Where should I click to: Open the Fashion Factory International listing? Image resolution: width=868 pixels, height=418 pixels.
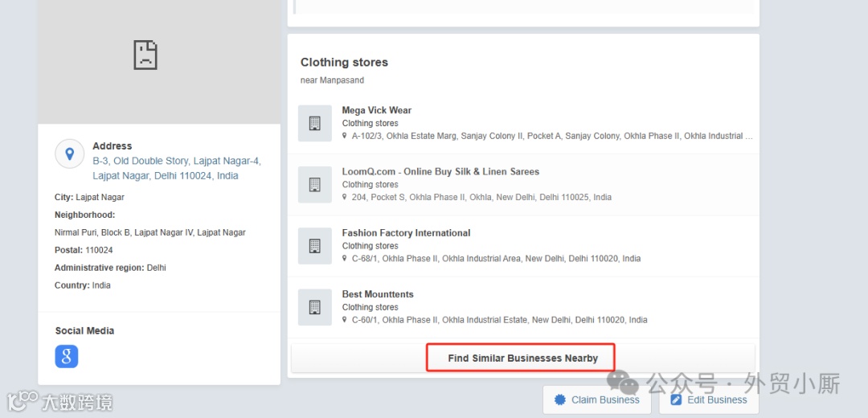coord(406,233)
